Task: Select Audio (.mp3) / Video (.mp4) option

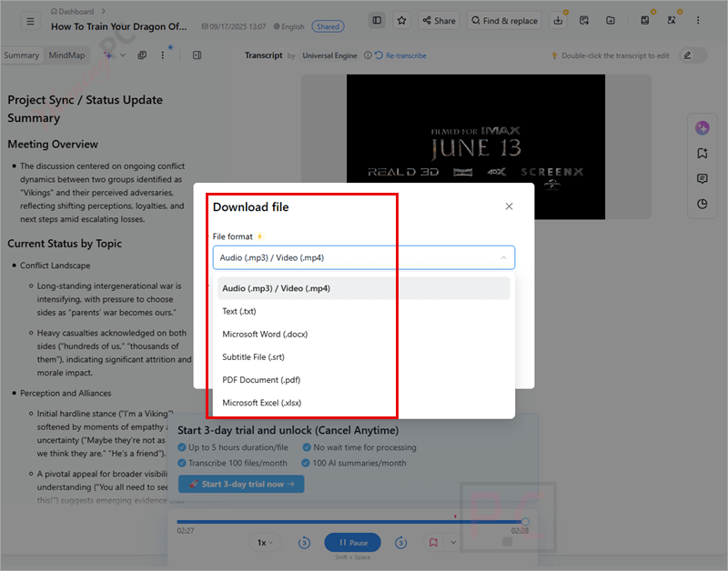Action: 363,288
